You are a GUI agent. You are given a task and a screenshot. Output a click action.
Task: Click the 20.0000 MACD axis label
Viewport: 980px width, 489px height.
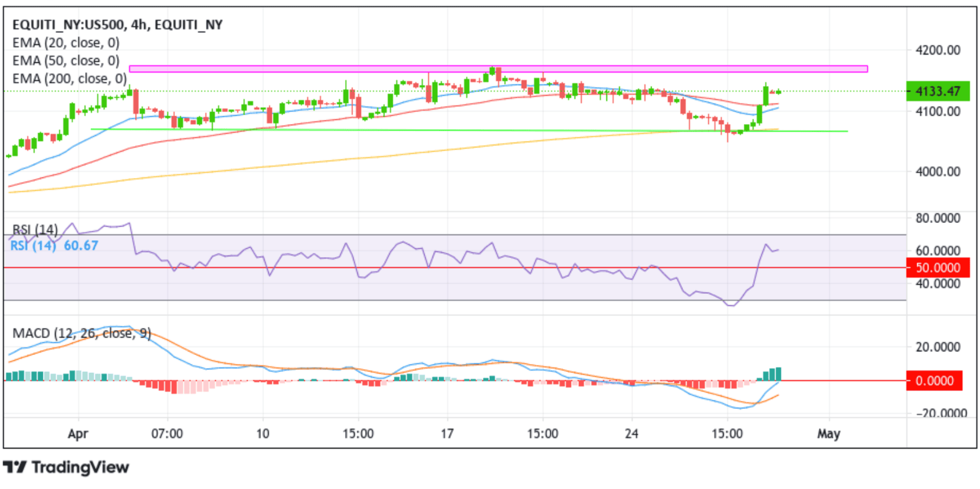[x=938, y=347]
